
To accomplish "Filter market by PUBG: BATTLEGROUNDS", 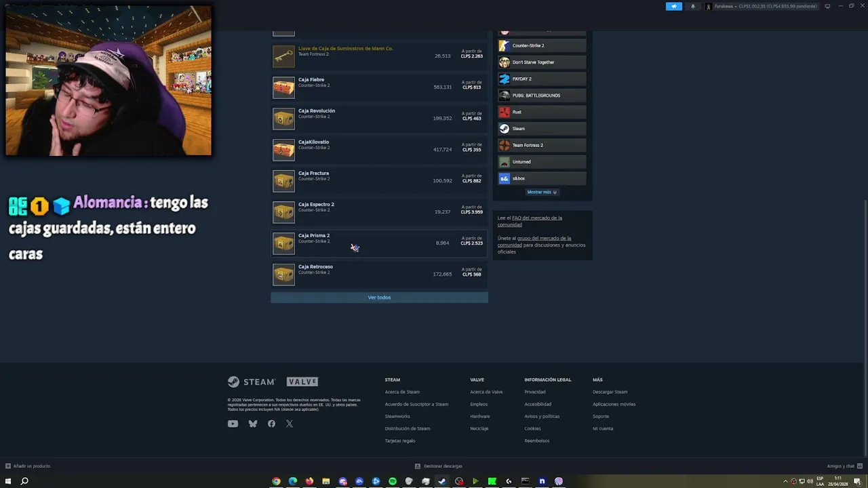I will tap(542, 96).
